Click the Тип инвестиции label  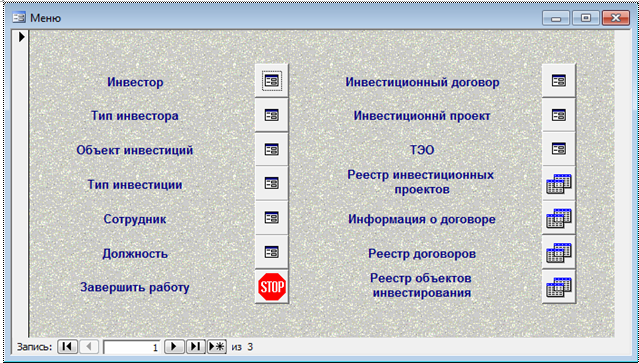click(135, 185)
